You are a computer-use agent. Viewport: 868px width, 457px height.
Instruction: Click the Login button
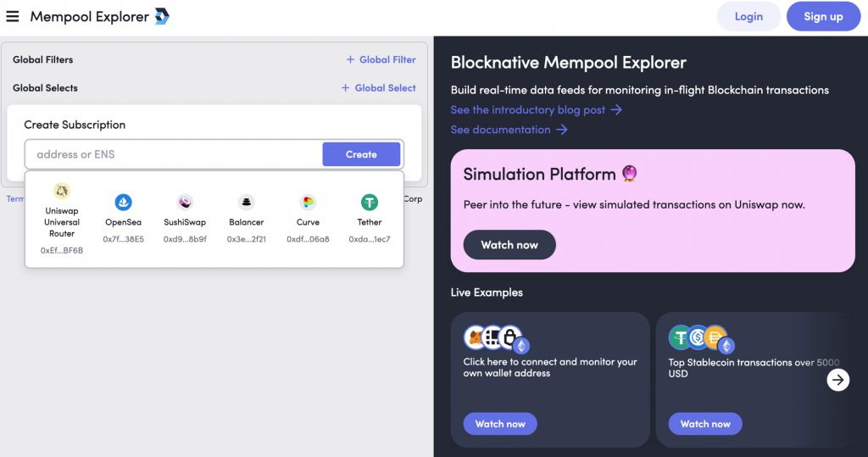[748, 17]
